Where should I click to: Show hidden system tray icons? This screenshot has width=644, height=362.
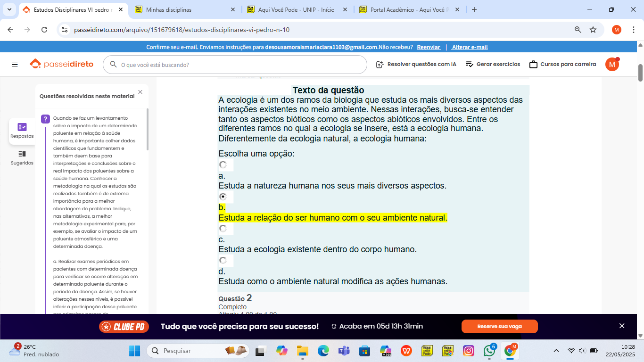coord(556,351)
